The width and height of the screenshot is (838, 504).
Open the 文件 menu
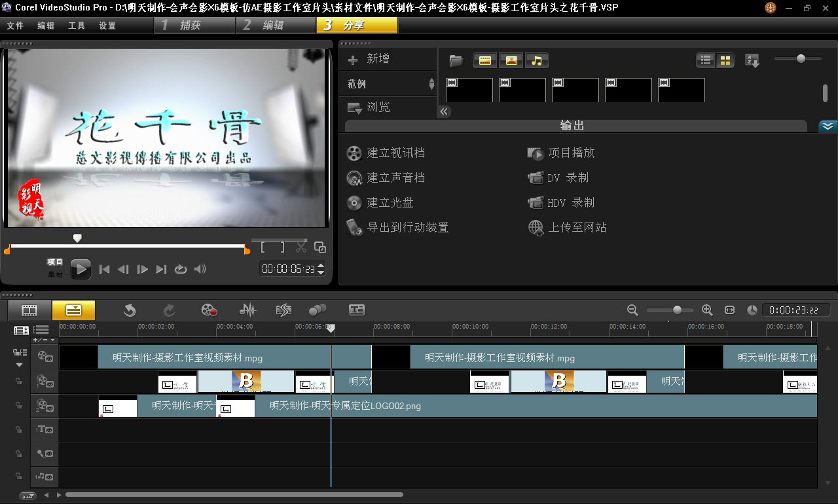[15, 26]
